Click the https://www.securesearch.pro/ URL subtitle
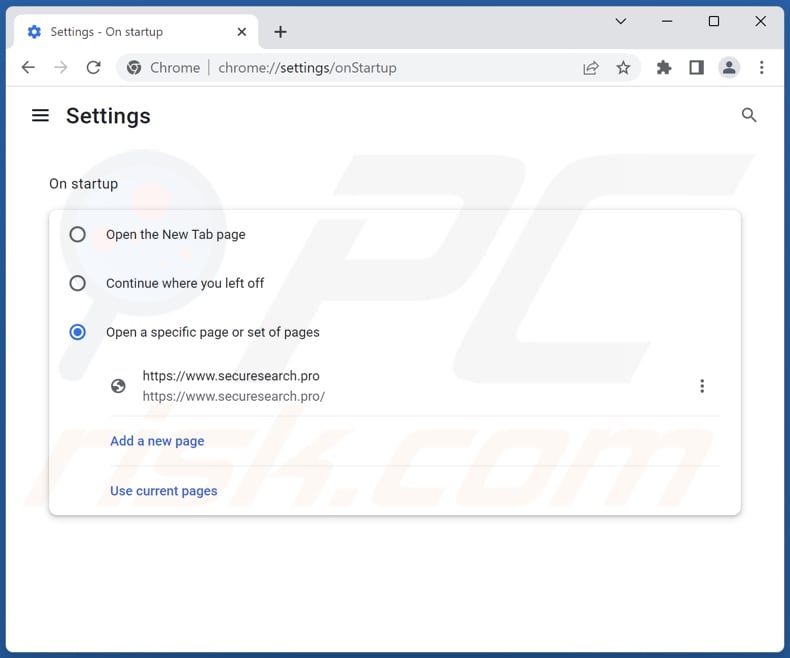This screenshot has width=790, height=658. pyautogui.click(x=234, y=397)
